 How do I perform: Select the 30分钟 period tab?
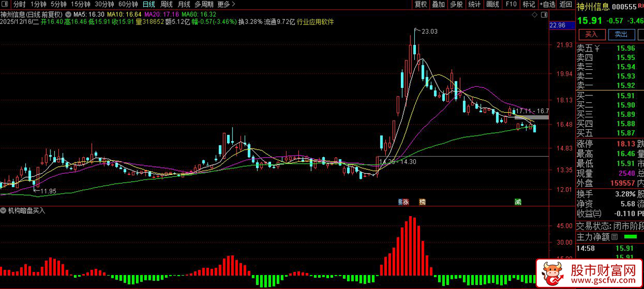click(x=104, y=4)
